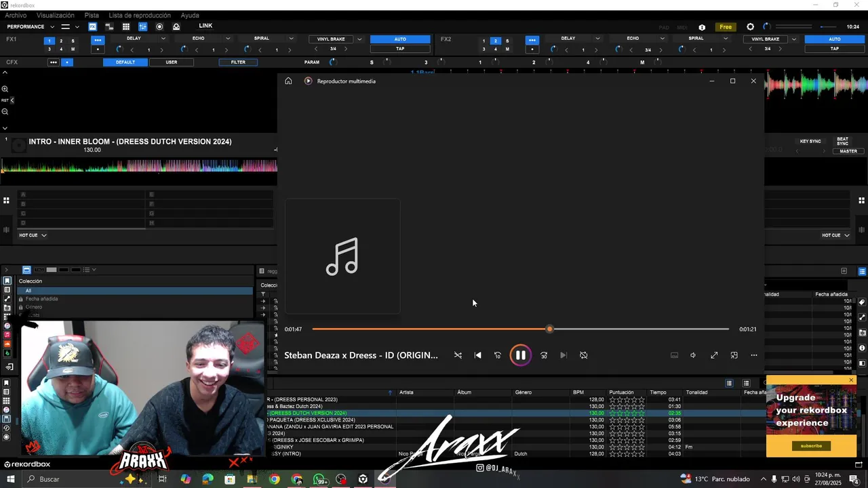Screen dimensions: 868x488
Task: Toggle FX1 deck 1 assign button
Action: click(49, 41)
